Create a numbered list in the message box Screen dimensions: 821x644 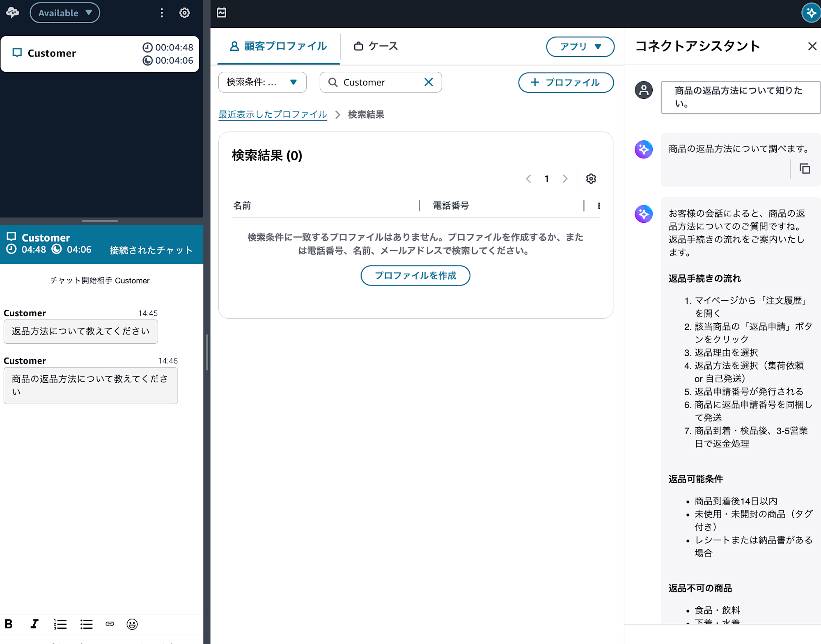point(60,624)
